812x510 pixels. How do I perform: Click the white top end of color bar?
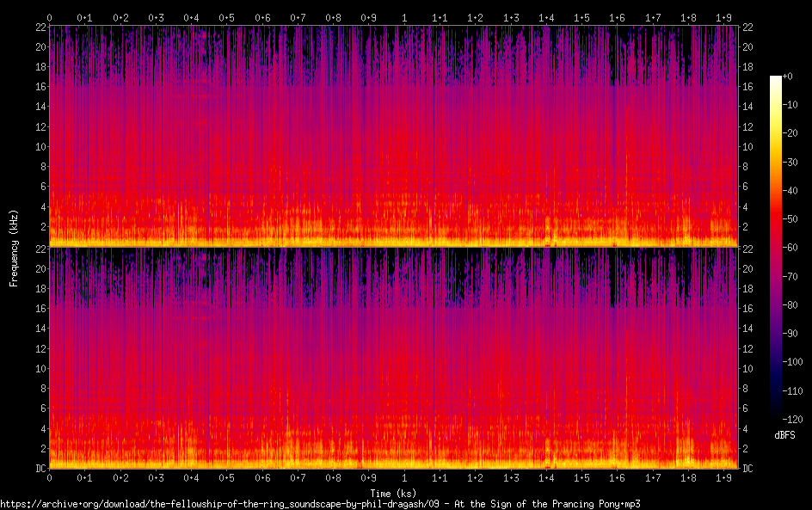point(776,79)
